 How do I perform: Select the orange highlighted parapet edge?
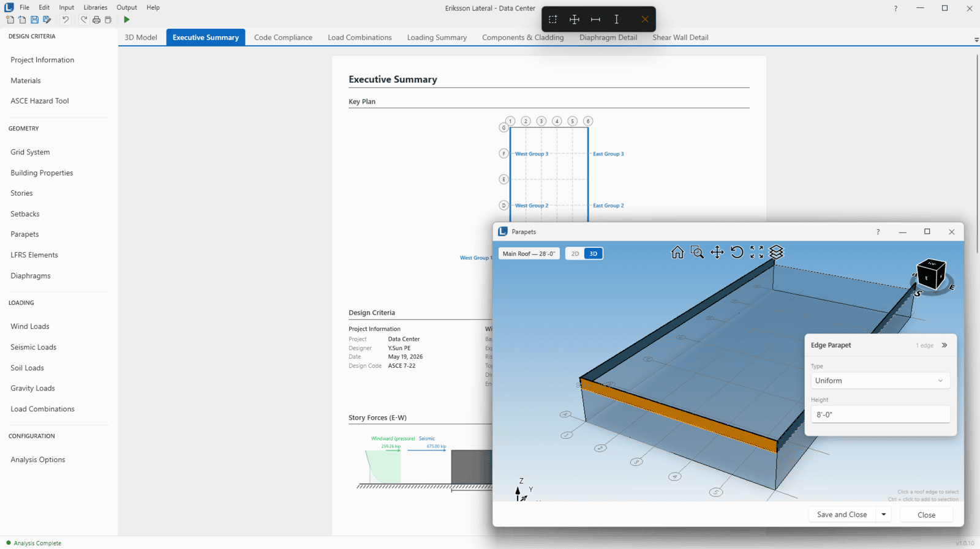679,416
